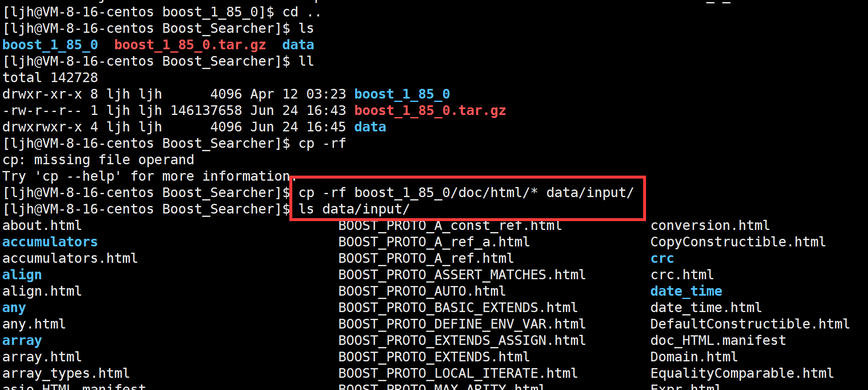The image size is (868, 390).
Task: Select the file 'doc_HTML.manifest'
Action: pyautogui.click(x=718, y=340)
